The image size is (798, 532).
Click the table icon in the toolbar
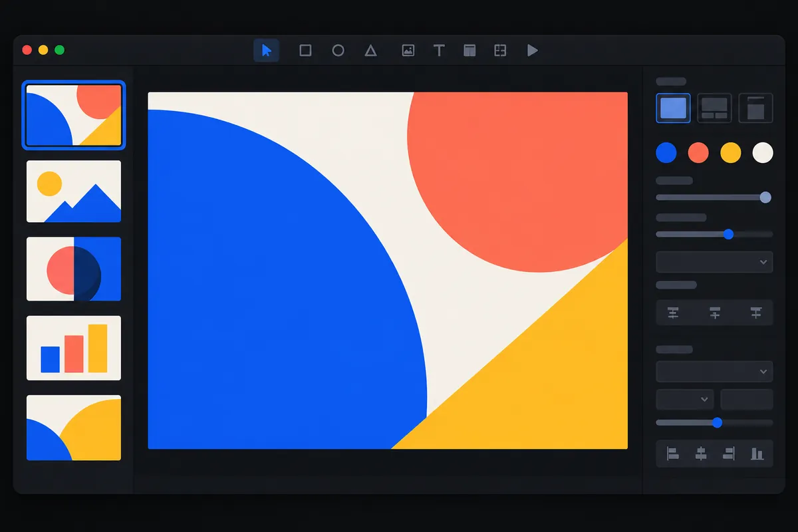pos(469,51)
